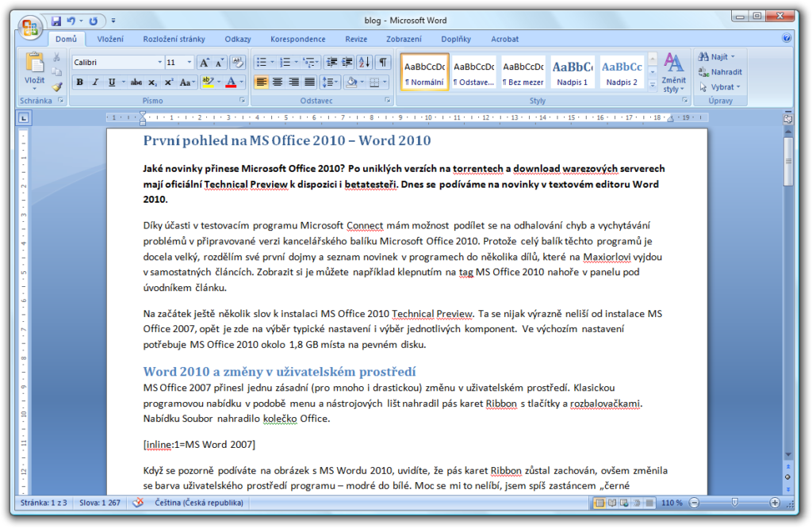Click the Vložit paste button
This screenshot has height=528, width=812.
tap(35, 71)
